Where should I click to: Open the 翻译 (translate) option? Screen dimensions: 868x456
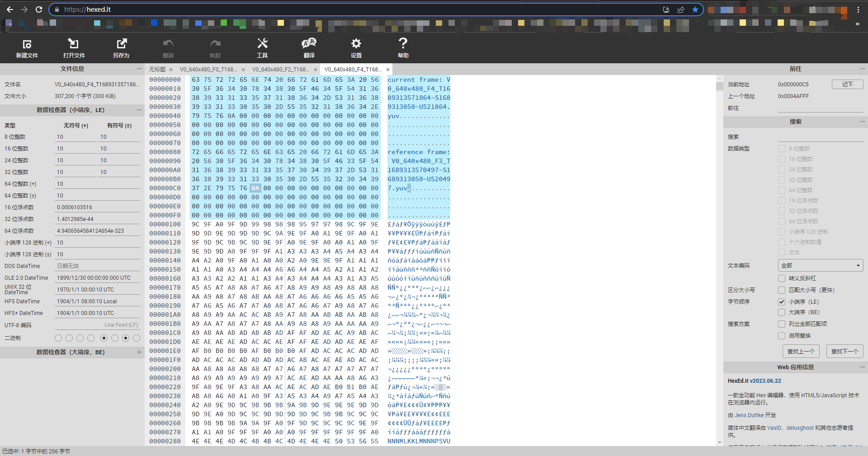tap(309, 48)
